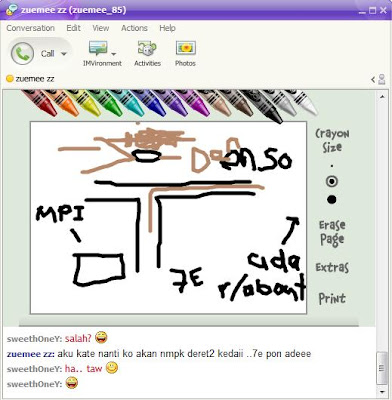Image resolution: width=392 pixels, height=400 pixels.
Task: Click Print for the doodle
Action: coord(332,298)
